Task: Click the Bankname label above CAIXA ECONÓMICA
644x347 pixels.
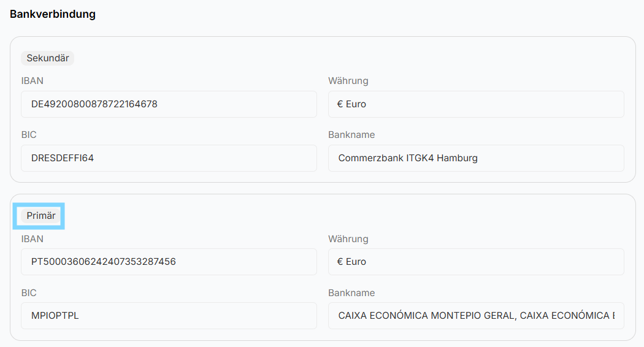Action: click(351, 293)
